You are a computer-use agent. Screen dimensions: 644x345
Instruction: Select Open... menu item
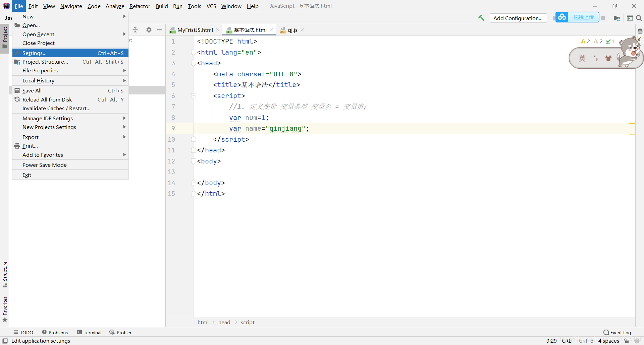[x=70, y=25]
